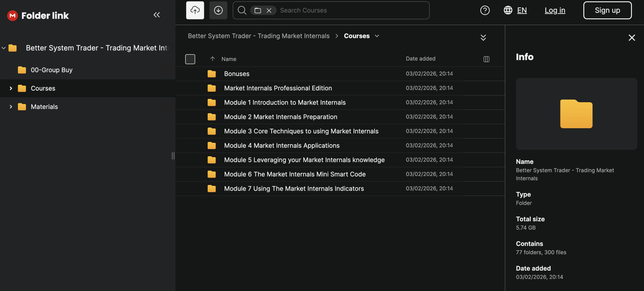Click the cloud upload icon
Screen dimensions: 644x291
click(195, 10)
